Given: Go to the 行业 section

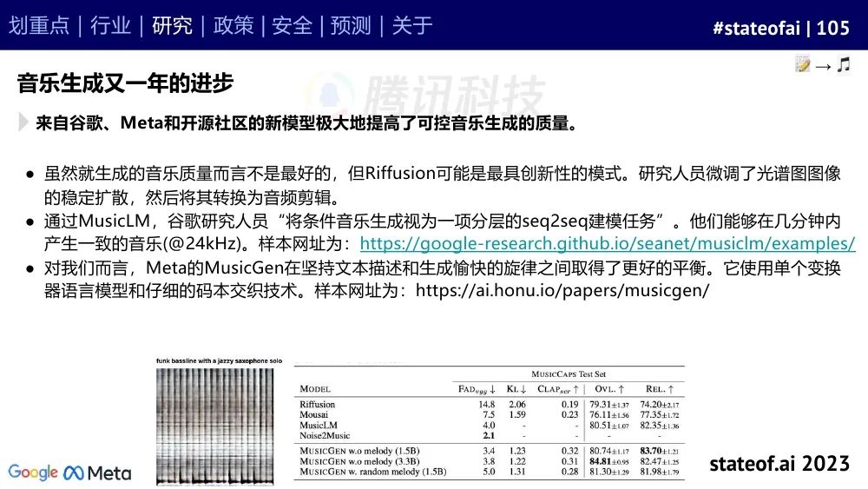Looking at the screenshot, I should 110,25.
